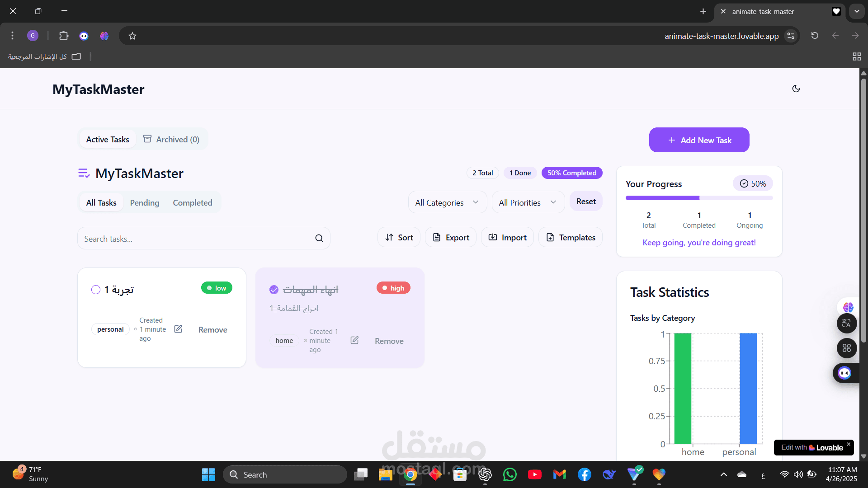
Task: Open the Sort options
Action: (399, 238)
